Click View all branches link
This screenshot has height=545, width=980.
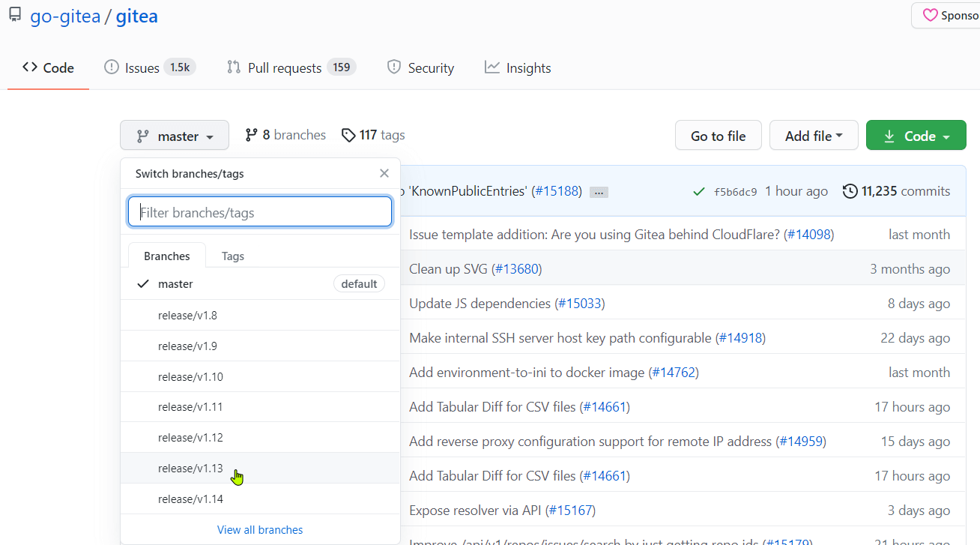coord(260,530)
